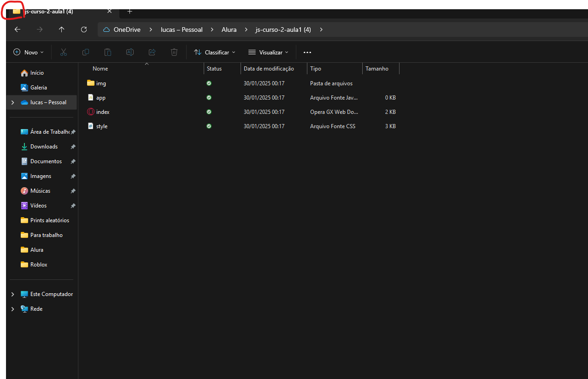The height and width of the screenshot is (379, 588).
Task: Open the three-dot more options menu
Action: pos(307,52)
